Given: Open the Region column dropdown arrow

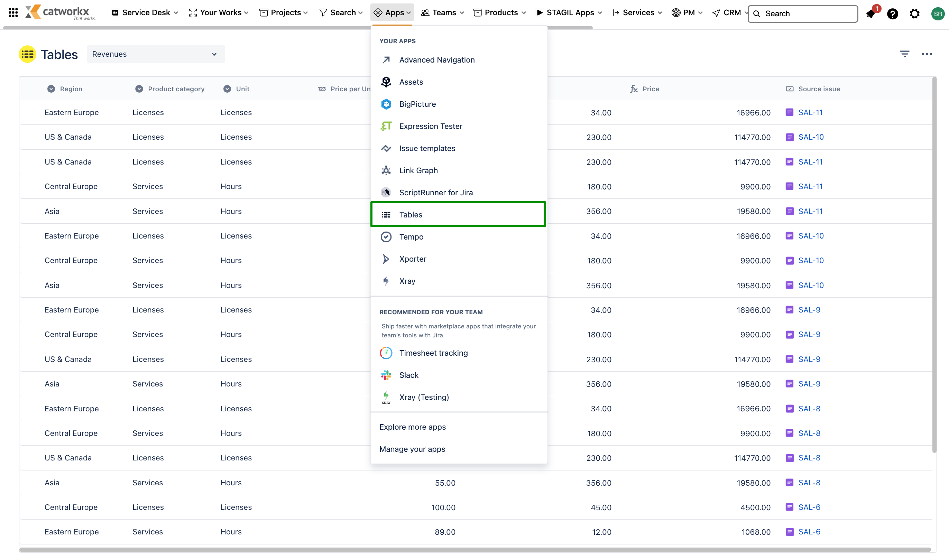Looking at the screenshot, I should 51,89.
